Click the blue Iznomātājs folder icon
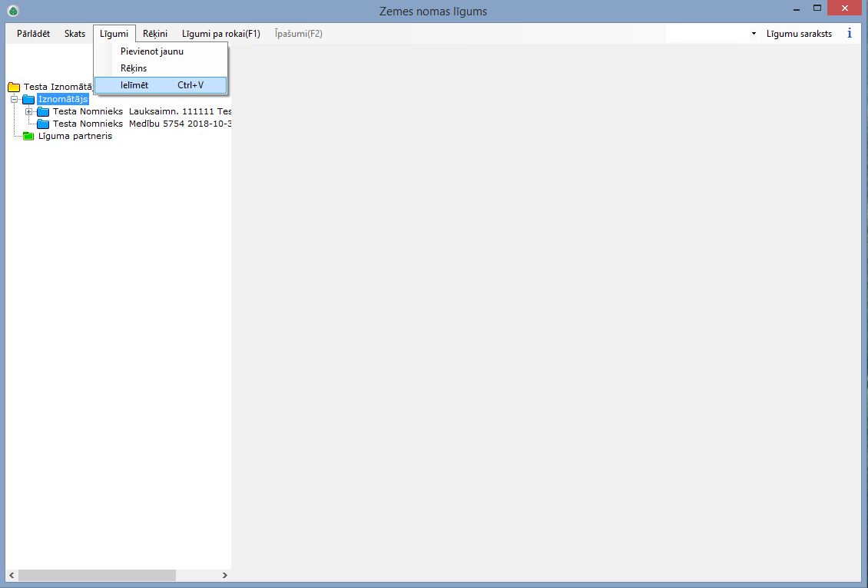 (29, 99)
